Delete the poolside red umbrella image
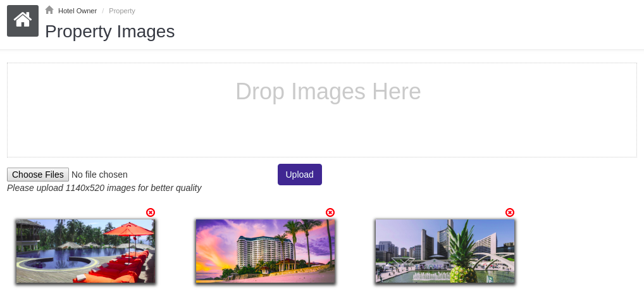 pyautogui.click(x=151, y=212)
